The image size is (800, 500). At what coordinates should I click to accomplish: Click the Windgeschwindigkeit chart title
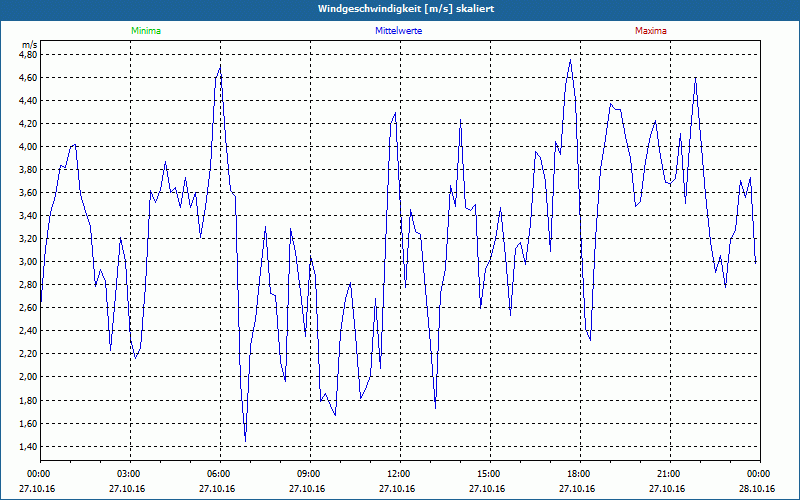[x=406, y=9]
